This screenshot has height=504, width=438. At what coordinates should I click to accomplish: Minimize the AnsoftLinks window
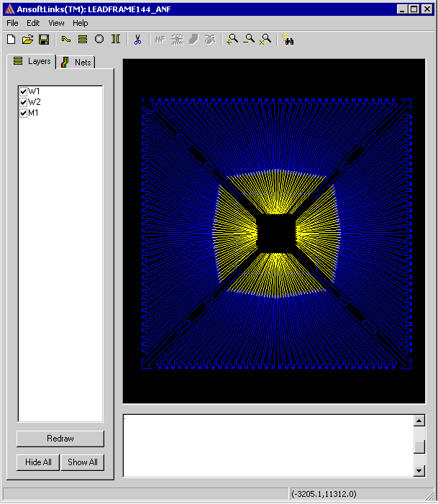point(402,9)
